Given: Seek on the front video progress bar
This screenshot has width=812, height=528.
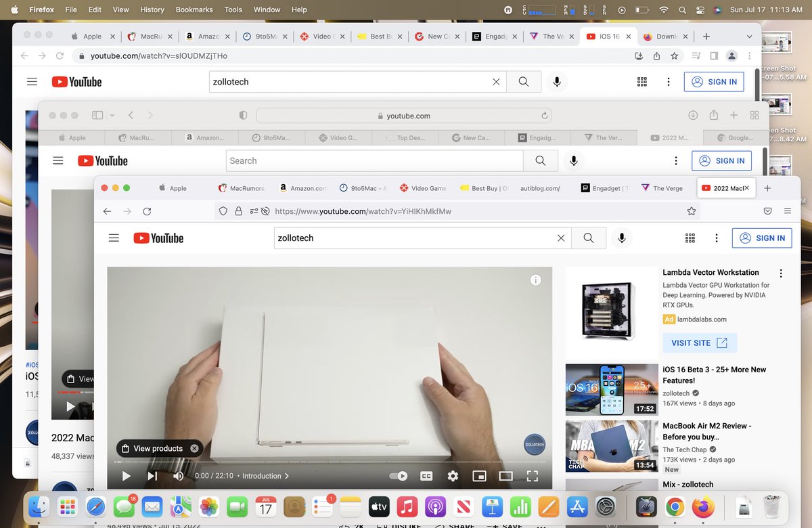Looking at the screenshot, I should [329, 462].
